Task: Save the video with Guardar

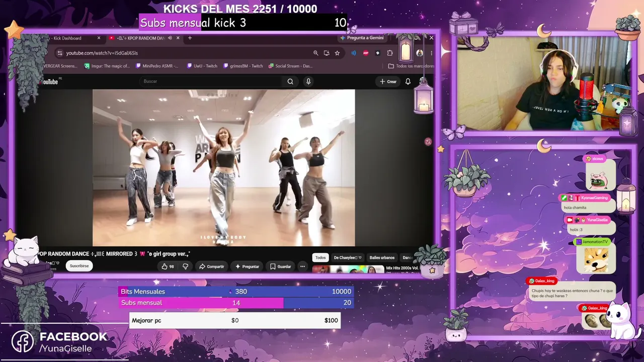Action: (281, 266)
